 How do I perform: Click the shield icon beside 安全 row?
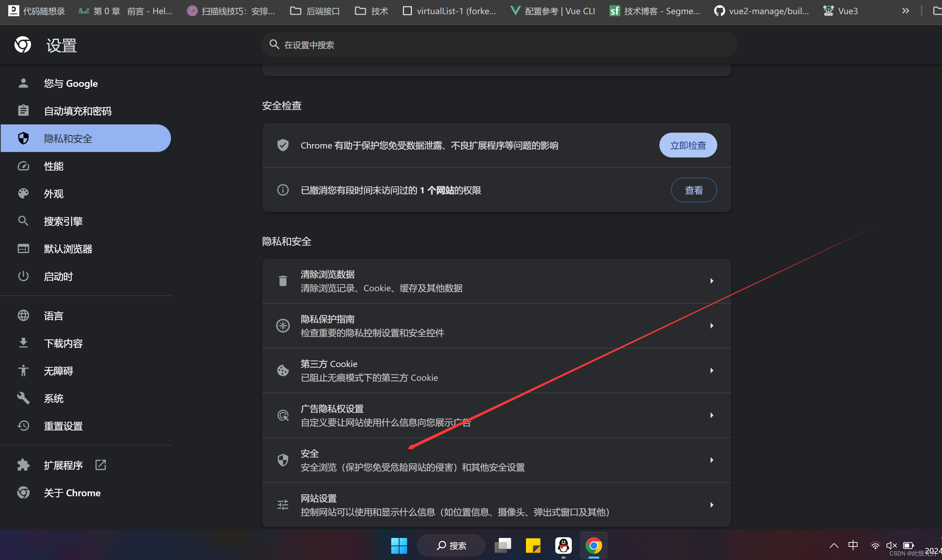[x=283, y=460]
